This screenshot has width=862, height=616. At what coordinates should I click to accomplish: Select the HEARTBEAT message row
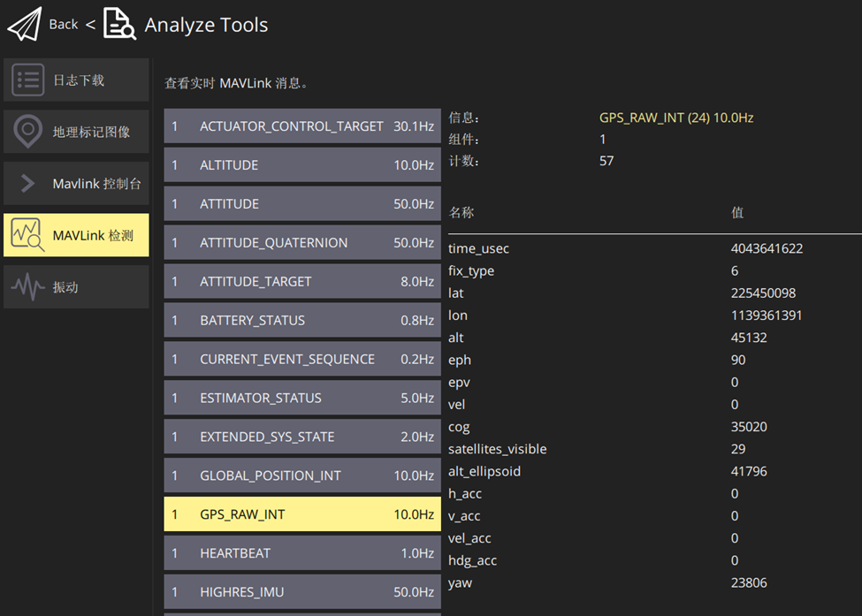(x=302, y=553)
